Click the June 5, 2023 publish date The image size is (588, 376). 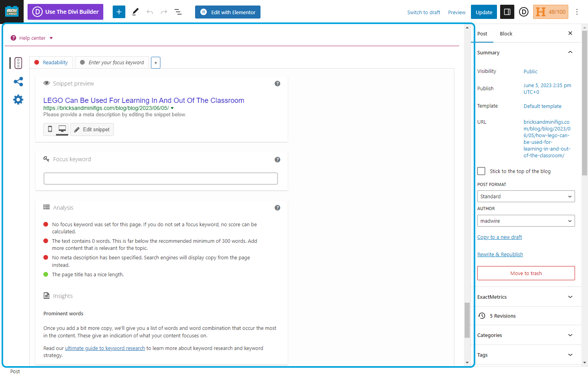click(x=547, y=88)
